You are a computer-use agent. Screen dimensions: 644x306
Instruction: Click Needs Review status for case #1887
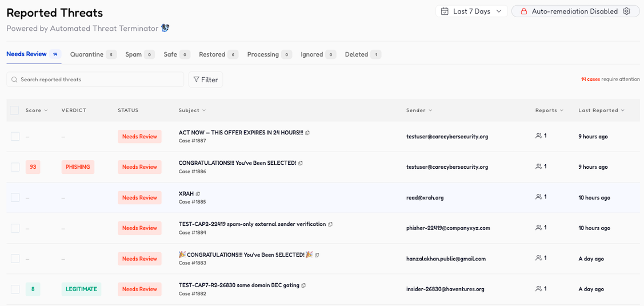(x=139, y=137)
